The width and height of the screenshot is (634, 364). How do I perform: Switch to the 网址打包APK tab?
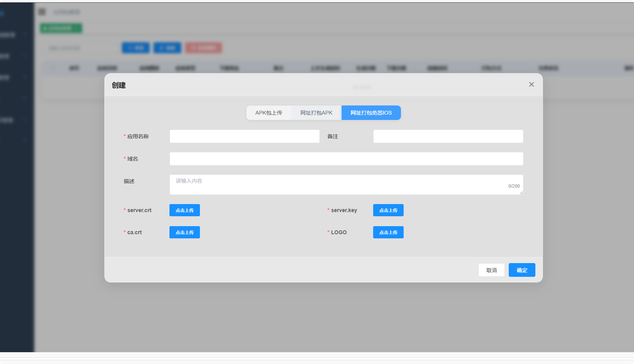(316, 113)
